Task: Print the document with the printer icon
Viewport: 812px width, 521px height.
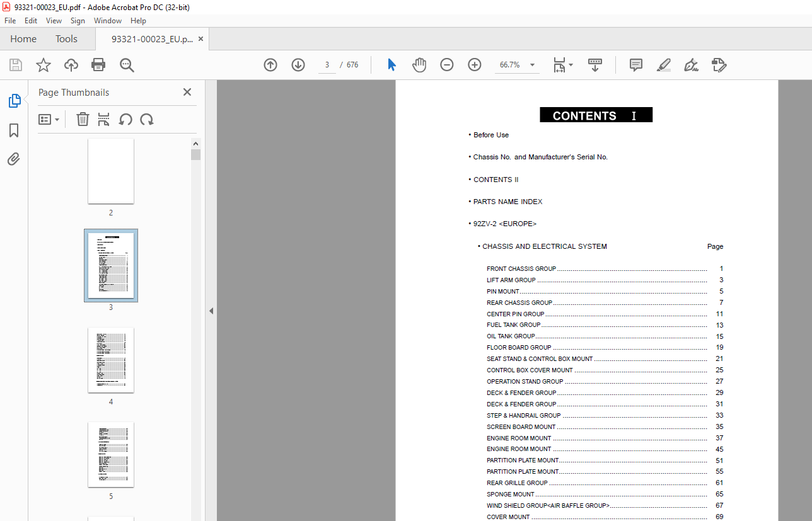Action: [x=98, y=65]
